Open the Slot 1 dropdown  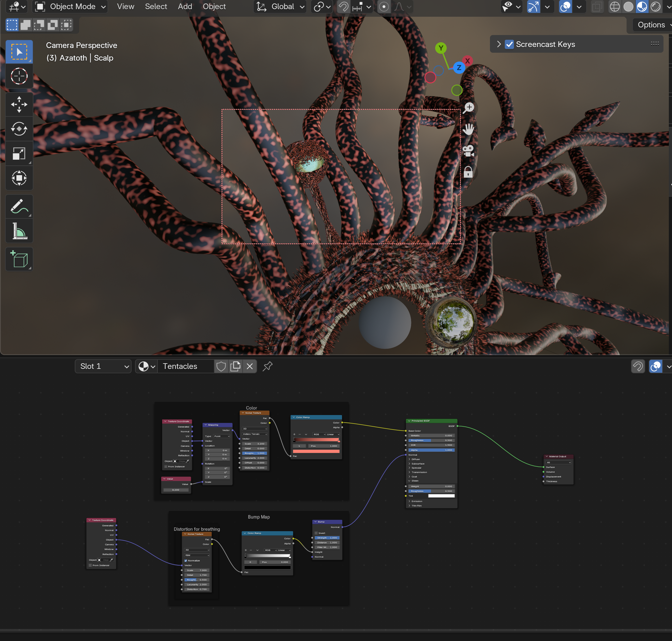click(x=103, y=366)
